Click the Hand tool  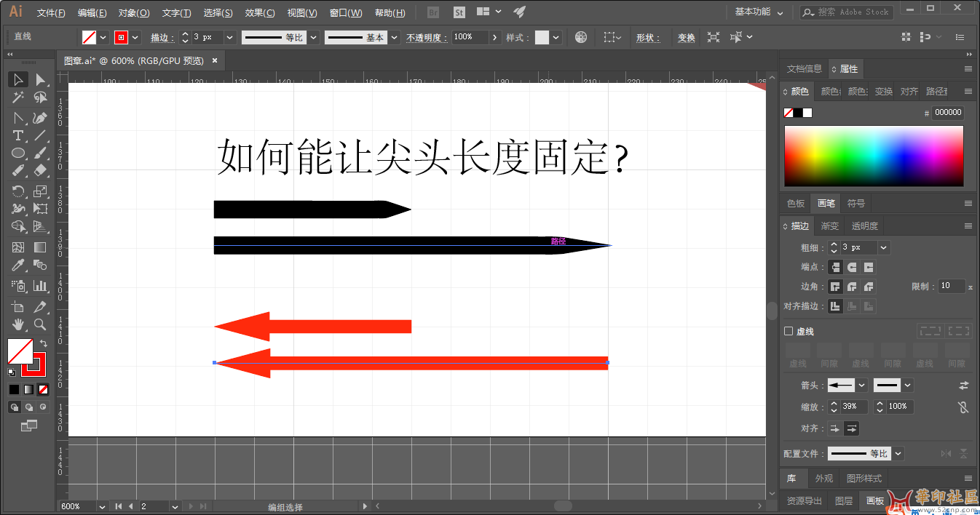(x=19, y=324)
